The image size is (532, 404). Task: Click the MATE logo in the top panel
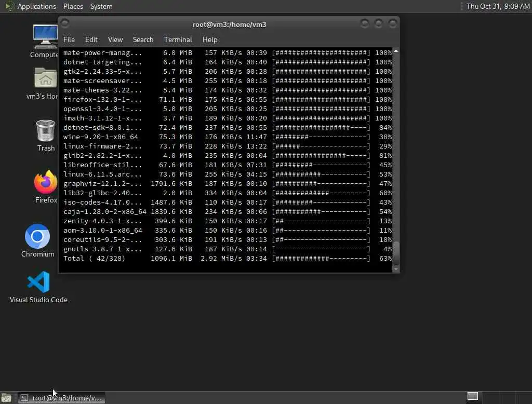pyautogui.click(x=9, y=6)
